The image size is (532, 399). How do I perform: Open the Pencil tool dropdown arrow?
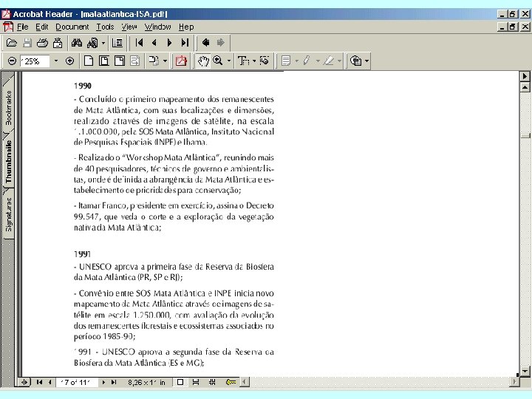(318, 61)
